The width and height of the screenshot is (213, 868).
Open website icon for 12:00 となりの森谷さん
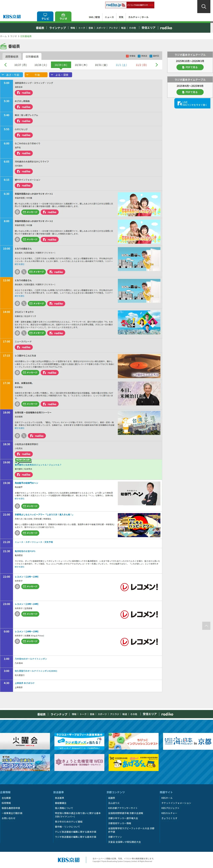pyautogui.click(x=17, y=304)
